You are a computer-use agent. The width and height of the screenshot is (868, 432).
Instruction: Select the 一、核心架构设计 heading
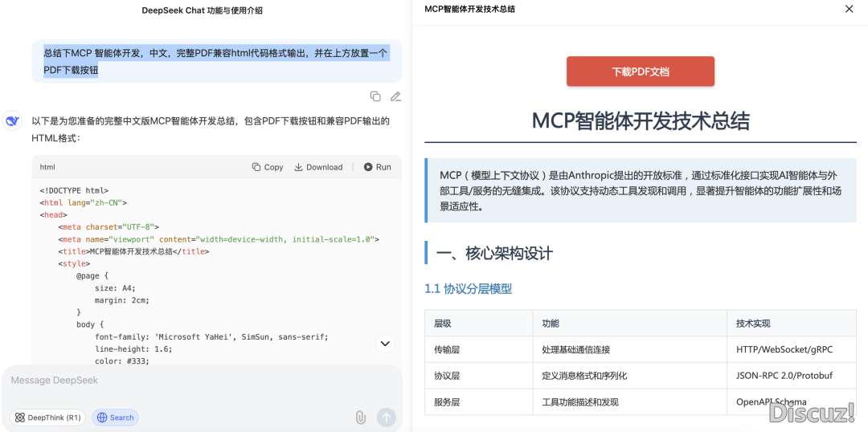(494, 254)
